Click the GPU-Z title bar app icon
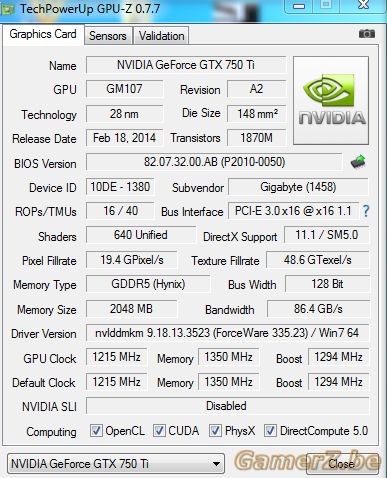Screen dimensions: 387x478 (8, 9)
